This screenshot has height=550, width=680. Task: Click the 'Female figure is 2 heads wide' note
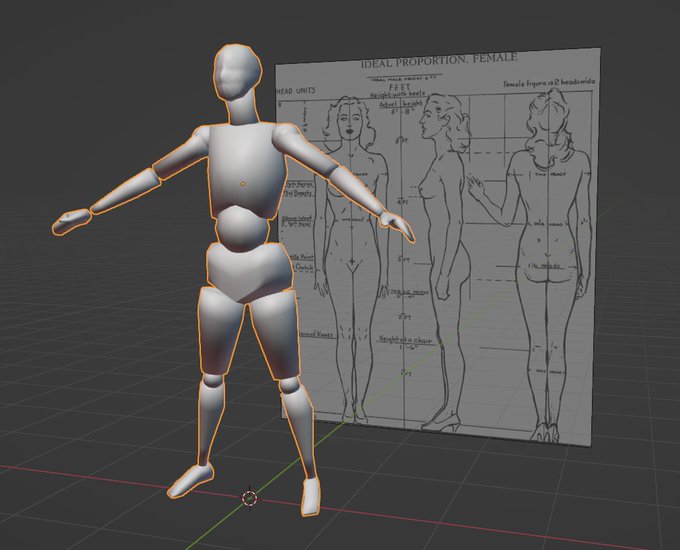549,82
